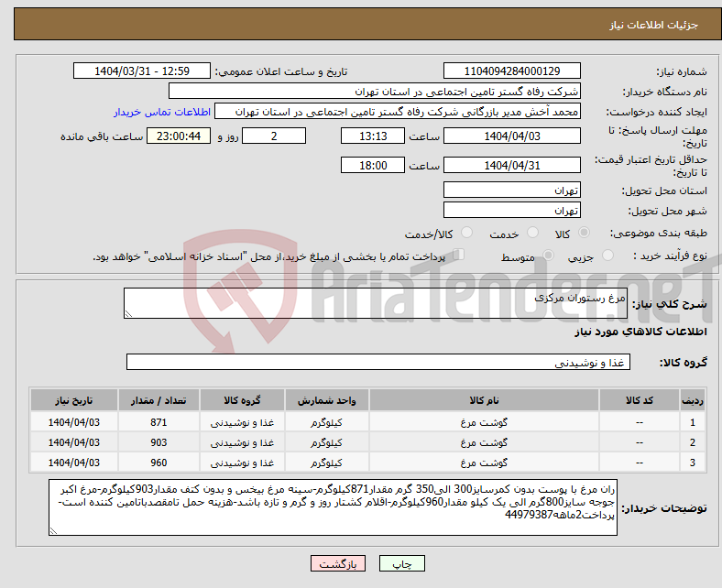This screenshot has height=588, width=722.
Task: Toggle the treasury bonds payment checkbox
Action: tap(459, 255)
